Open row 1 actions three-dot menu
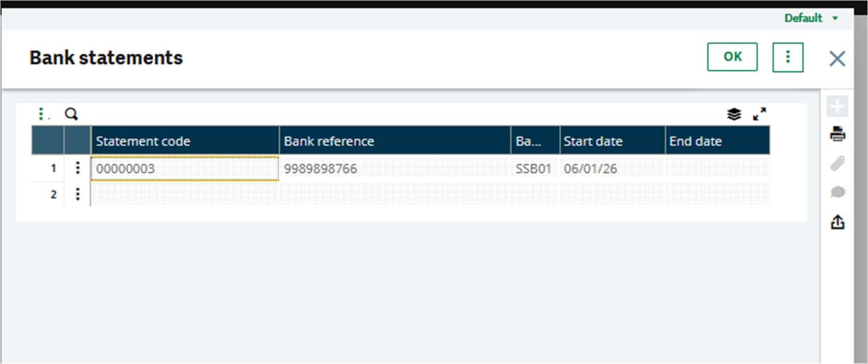Image resolution: width=868 pixels, height=364 pixels. pos(77,168)
